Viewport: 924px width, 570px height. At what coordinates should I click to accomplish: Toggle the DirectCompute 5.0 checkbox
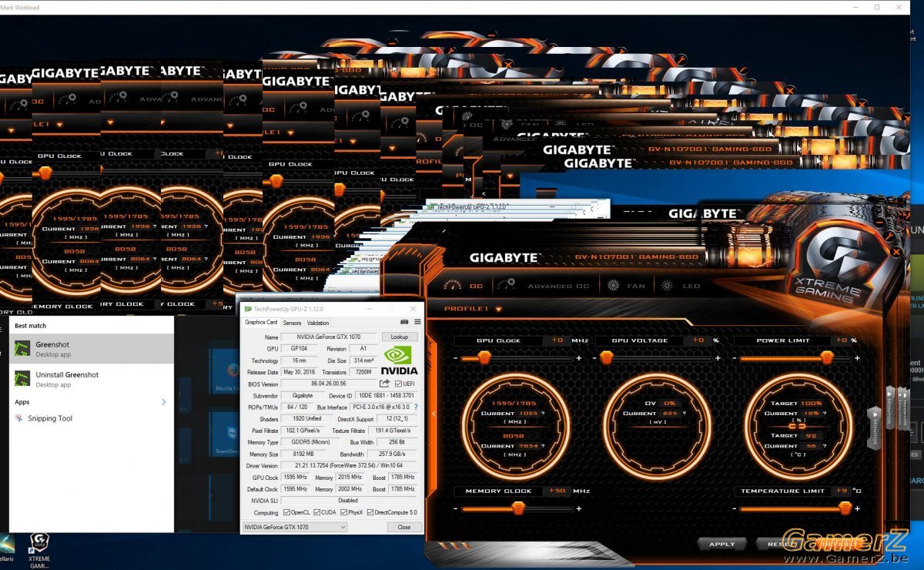(370, 512)
